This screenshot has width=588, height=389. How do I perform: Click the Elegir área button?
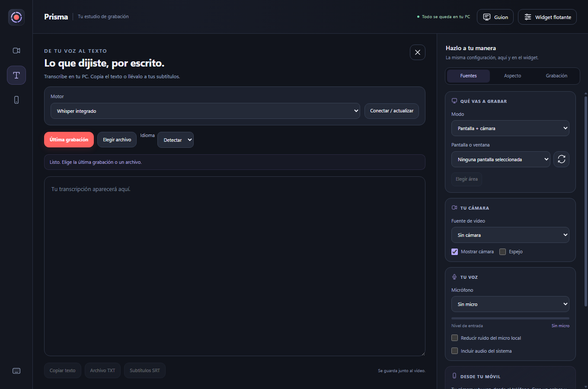(467, 179)
